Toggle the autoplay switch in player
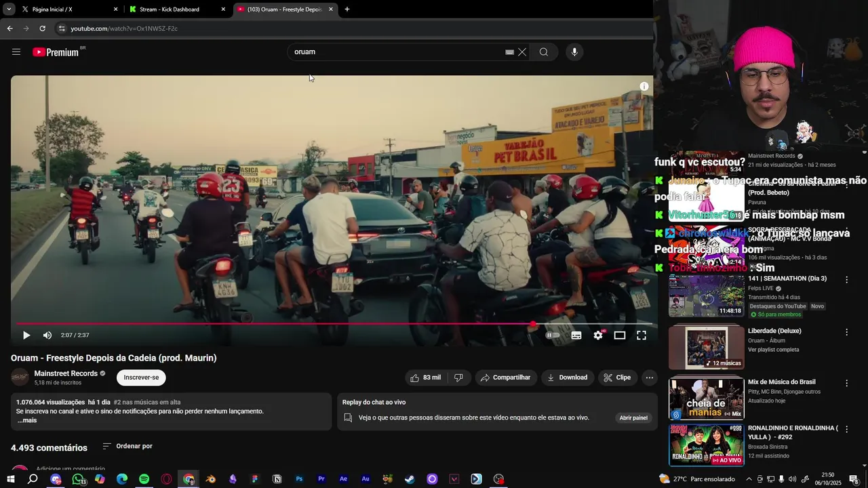The width and height of the screenshot is (868, 488). pos(553,335)
